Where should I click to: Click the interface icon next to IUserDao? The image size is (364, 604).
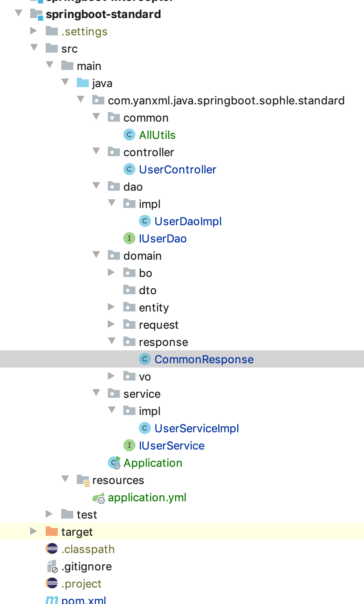129,238
